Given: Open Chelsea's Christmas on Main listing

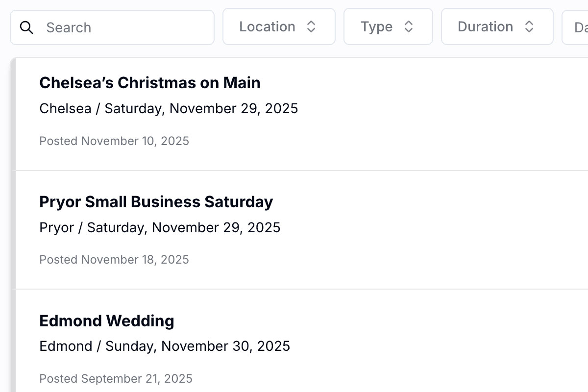Looking at the screenshot, I should 150,83.
